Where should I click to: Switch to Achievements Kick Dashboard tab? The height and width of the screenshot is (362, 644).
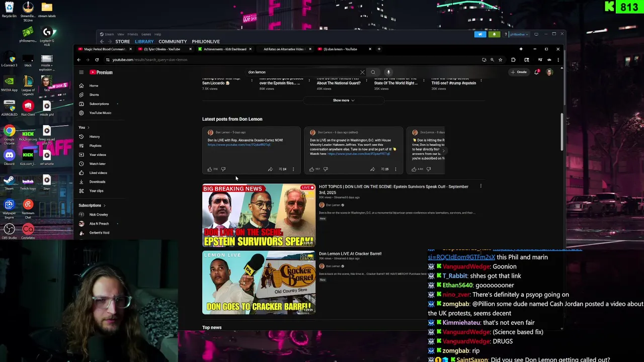(224, 49)
